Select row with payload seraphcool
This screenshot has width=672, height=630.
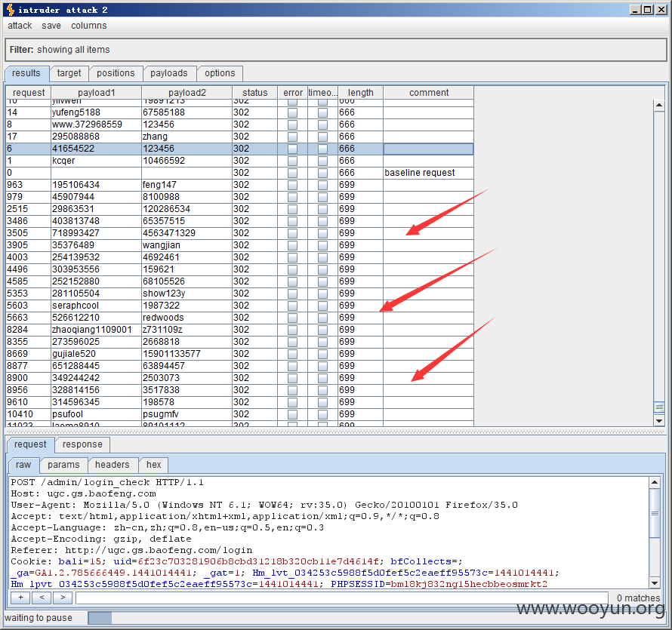[239, 306]
